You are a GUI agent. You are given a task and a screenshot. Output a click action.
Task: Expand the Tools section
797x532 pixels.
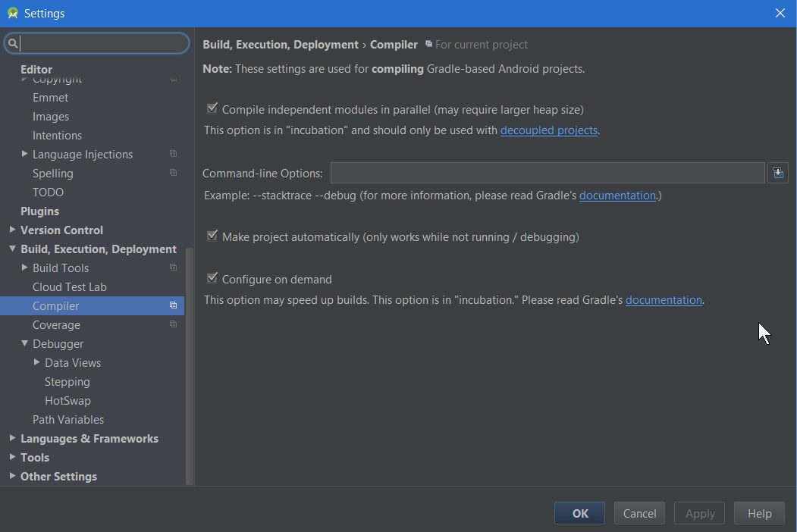point(12,457)
